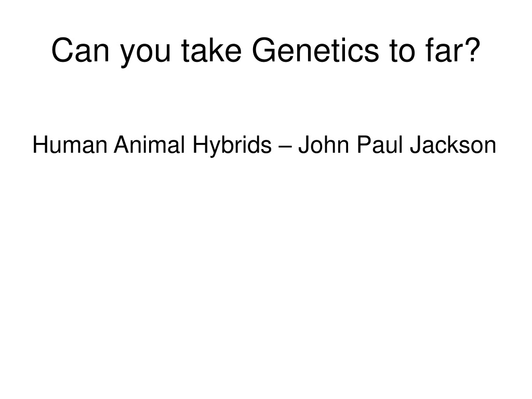532x399 pixels.
Task: Click the word 'take' in the title
Action: tap(211, 50)
